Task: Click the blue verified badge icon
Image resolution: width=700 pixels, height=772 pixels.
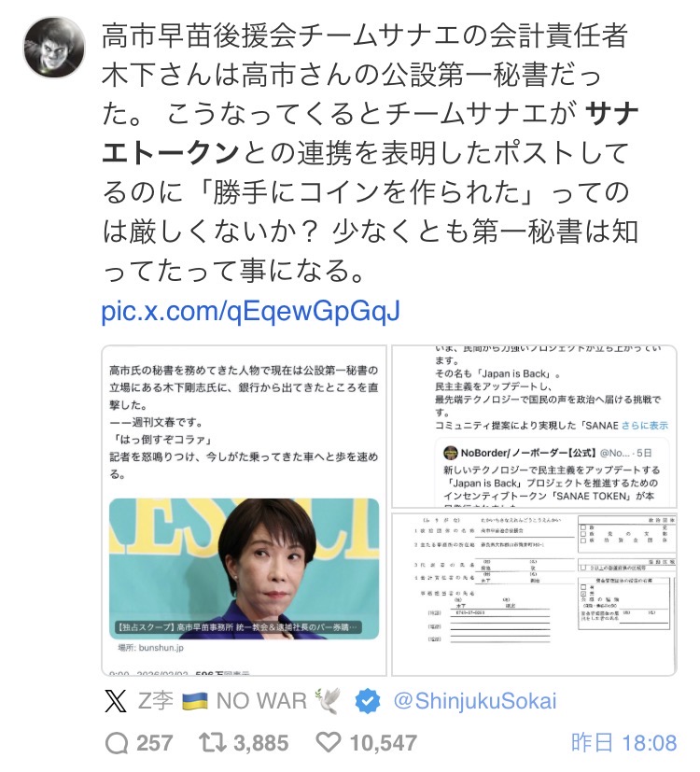Action: point(369,701)
